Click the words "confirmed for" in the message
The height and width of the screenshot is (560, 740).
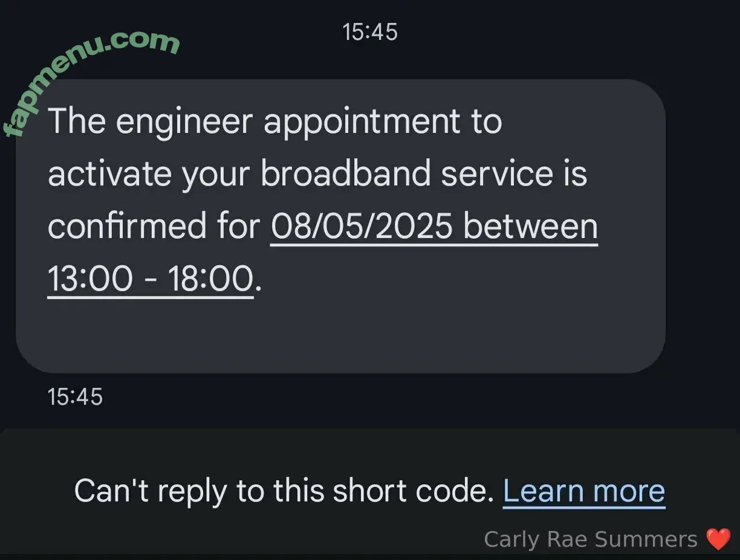click(154, 227)
